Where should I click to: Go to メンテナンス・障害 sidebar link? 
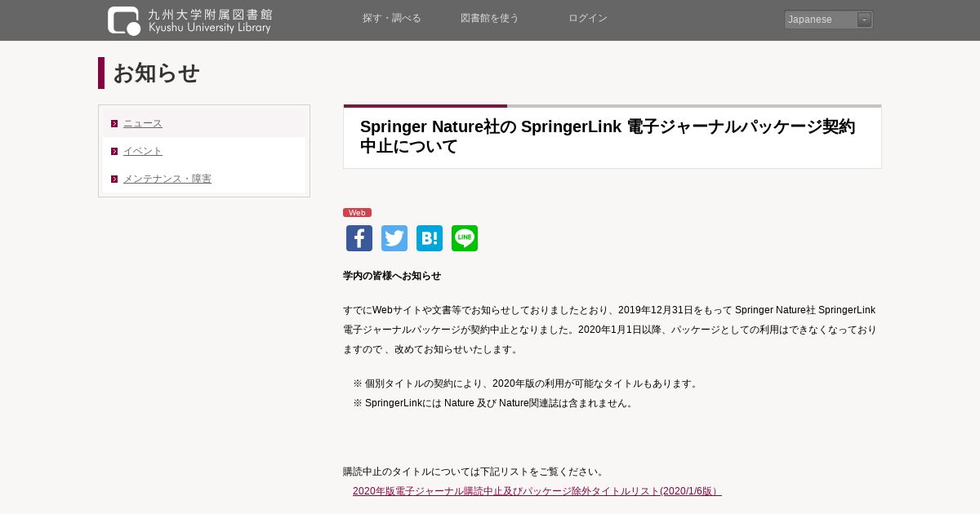(167, 179)
